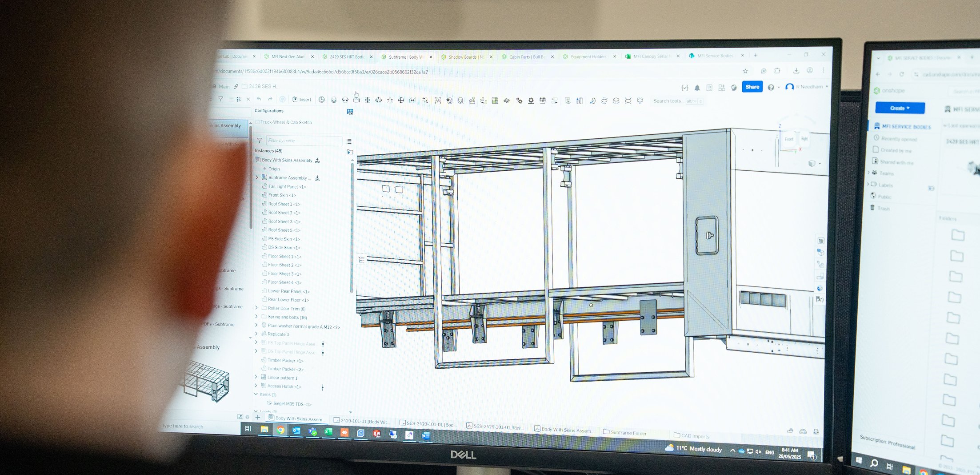Expand the Access Hatch <1> node
Screen dimensions: 980x475
256,385
